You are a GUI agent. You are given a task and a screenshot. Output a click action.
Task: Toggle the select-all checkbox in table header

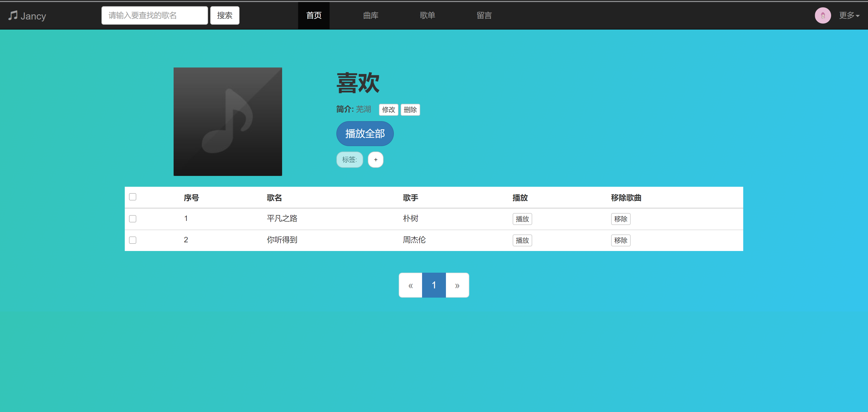[132, 197]
